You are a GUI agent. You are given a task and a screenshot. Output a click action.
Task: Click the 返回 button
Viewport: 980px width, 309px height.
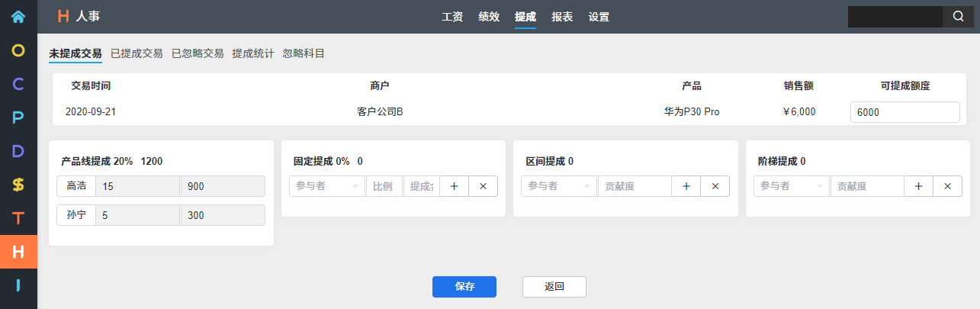tap(554, 287)
